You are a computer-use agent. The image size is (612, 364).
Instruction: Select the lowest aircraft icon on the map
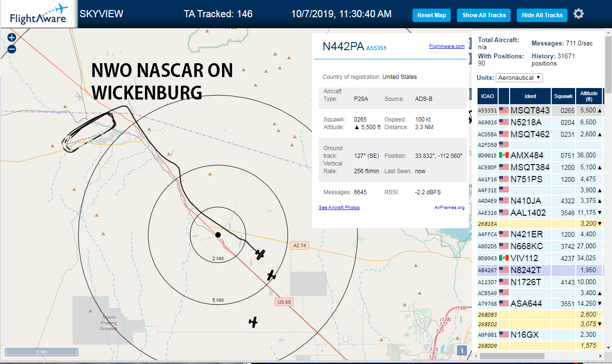coord(253,322)
